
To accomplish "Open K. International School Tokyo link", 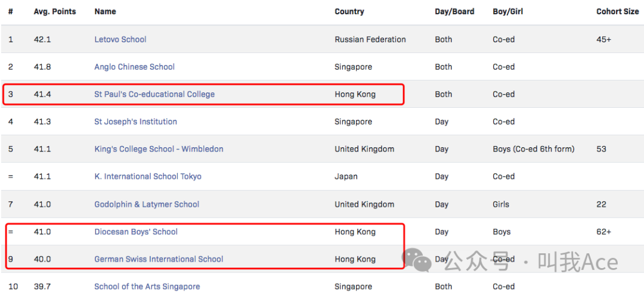I will pyautogui.click(x=148, y=176).
